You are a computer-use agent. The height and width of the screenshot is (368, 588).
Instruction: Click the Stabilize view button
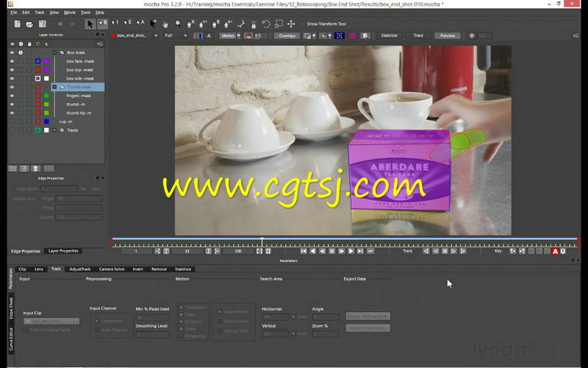(x=389, y=35)
